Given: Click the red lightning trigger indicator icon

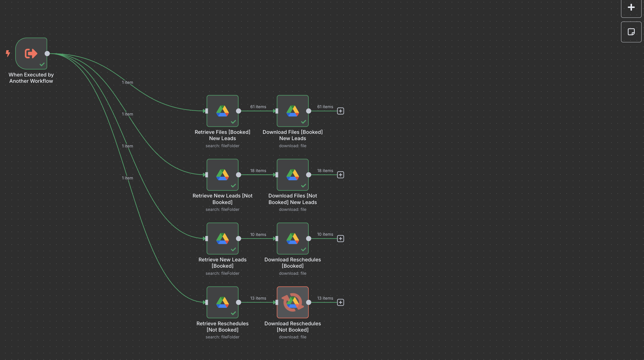Looking at the screenshot, I should pos(8,53).
